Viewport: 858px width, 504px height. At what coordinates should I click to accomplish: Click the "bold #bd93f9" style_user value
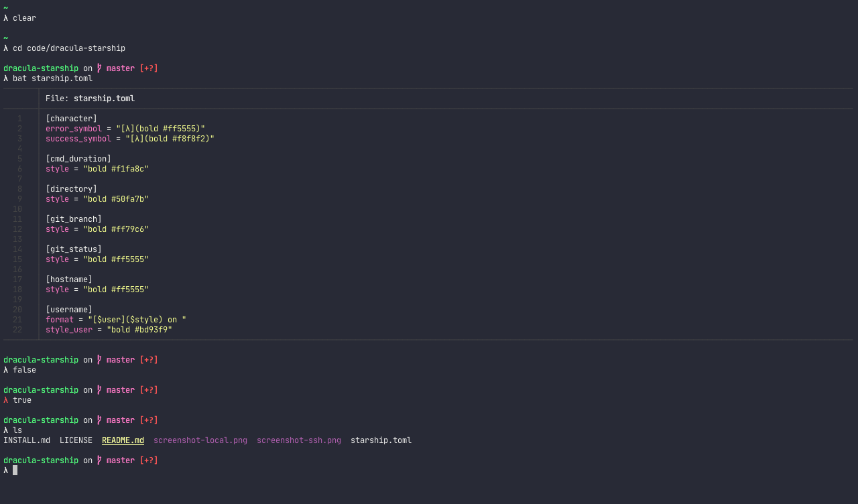click(x=139, y=330)
